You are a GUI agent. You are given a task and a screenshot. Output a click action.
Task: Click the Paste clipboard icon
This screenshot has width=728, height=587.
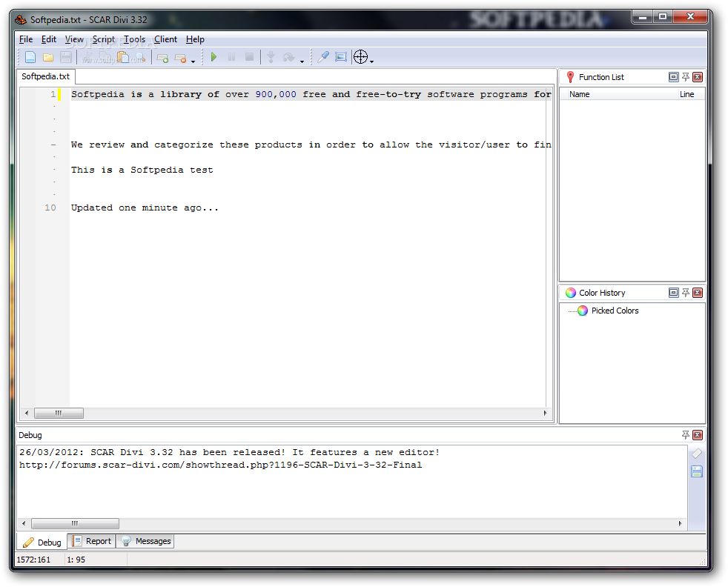[x=123, y=57]
